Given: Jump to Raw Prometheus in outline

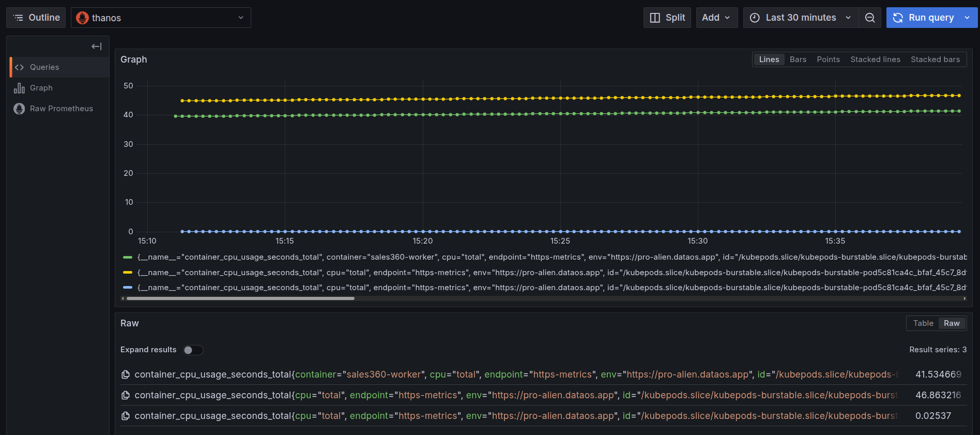Looking at the screenshot, I should point(61,109).
